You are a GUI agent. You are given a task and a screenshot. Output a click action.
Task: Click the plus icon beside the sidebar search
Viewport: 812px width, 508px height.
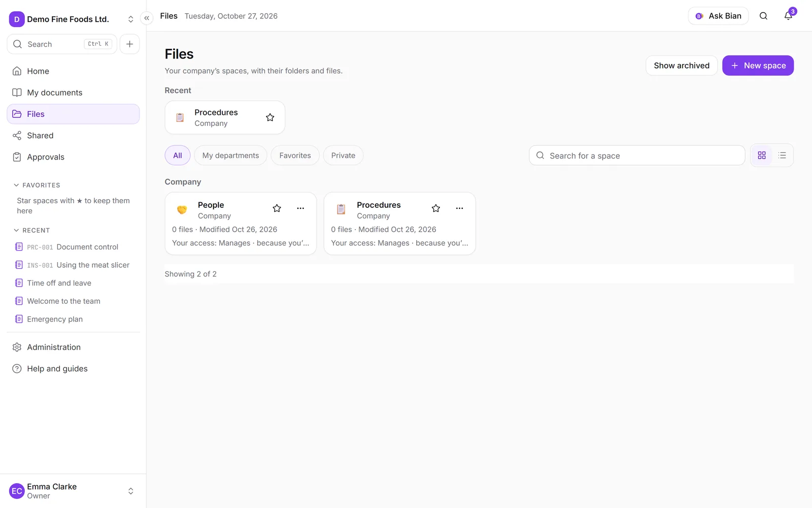[129, 44]
